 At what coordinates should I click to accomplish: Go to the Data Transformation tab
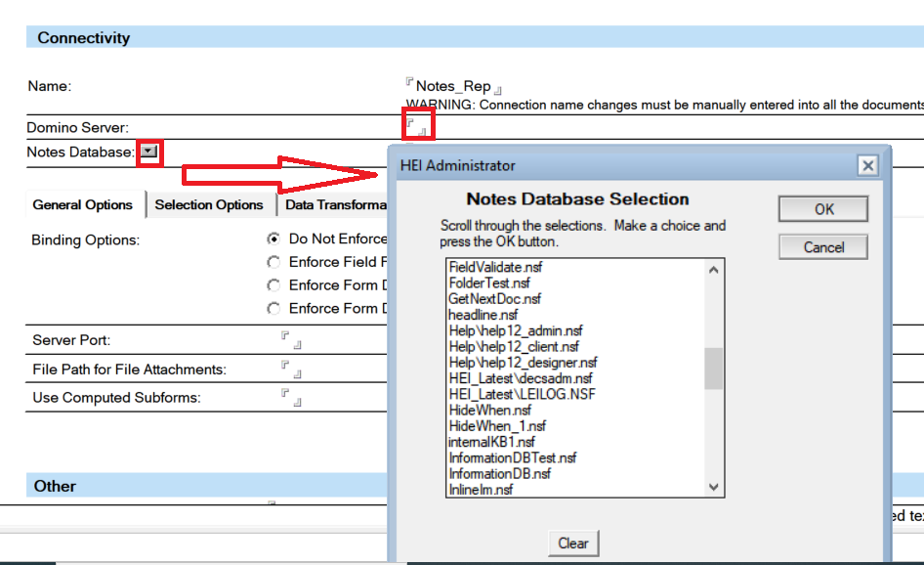pos(336,205)
